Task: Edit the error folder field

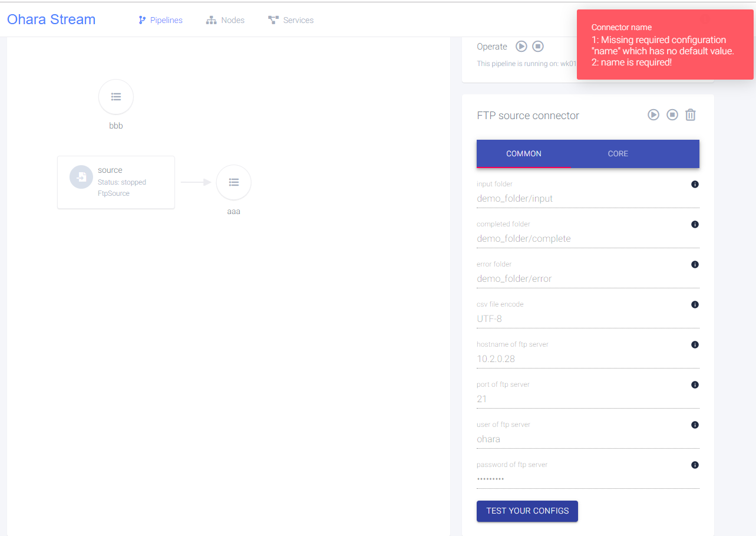Action: (x=588, y=279)
